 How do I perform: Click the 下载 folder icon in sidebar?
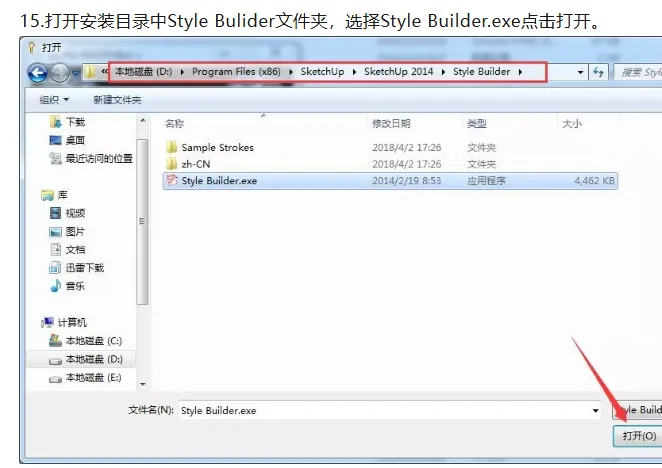tap(55, 122)
